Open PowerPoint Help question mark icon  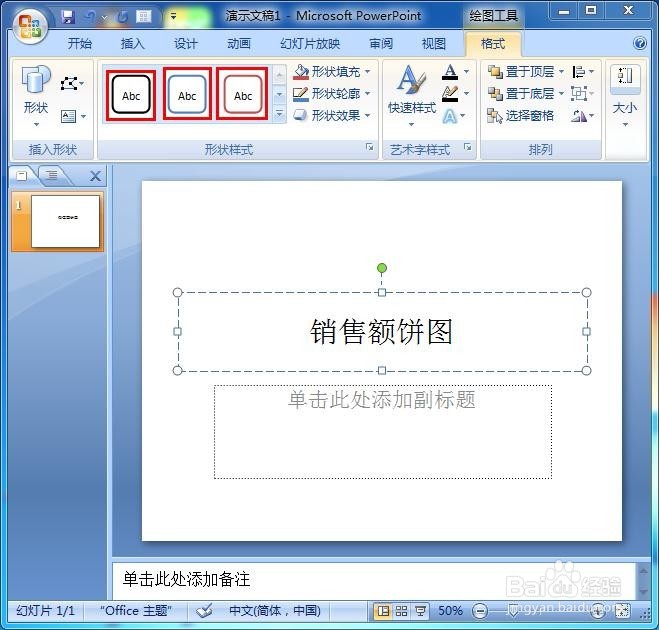click(x=640, y=43)
